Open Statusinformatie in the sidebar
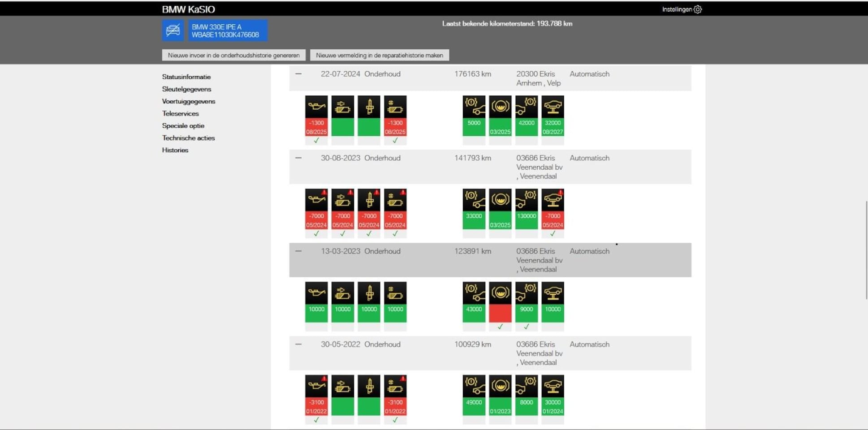The image size is (868, 430). click(x=186, y=77)
